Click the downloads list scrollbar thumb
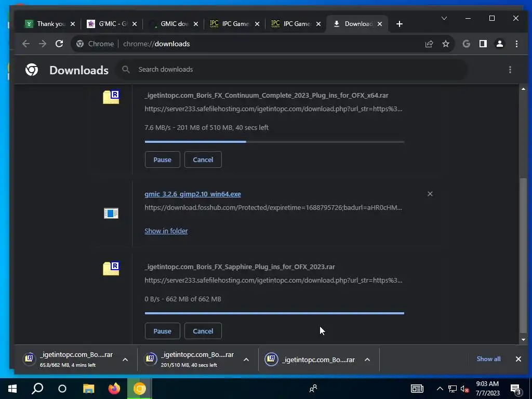The image size is (532, 399). (524, 255)
